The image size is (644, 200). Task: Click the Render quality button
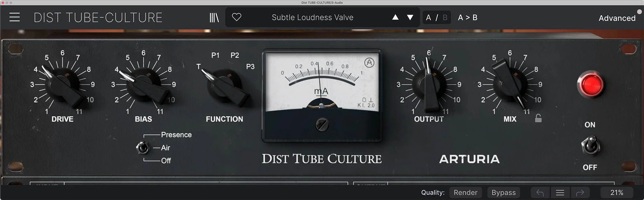coord(465,192)
